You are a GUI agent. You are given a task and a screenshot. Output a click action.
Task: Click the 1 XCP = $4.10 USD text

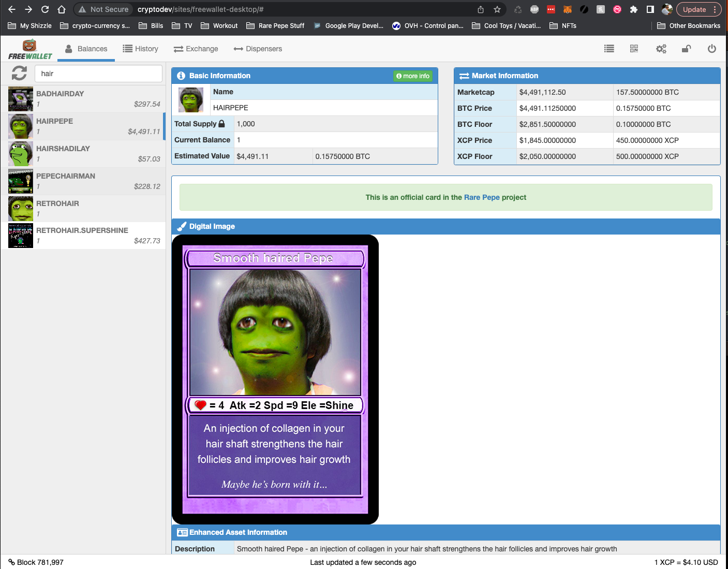pos(686,562)
